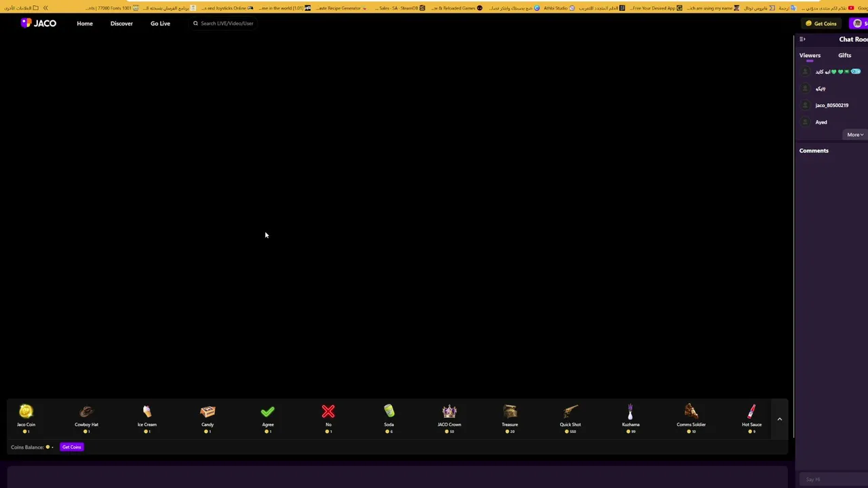Go to the Home page
The height and width of the screenshot is (488, 868).
85,23
